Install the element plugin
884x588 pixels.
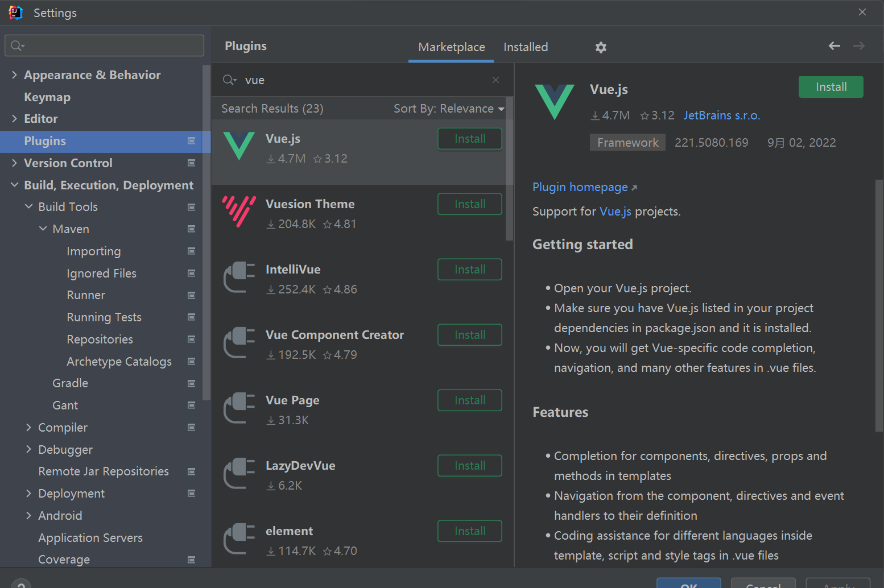(x=470, y=531)
